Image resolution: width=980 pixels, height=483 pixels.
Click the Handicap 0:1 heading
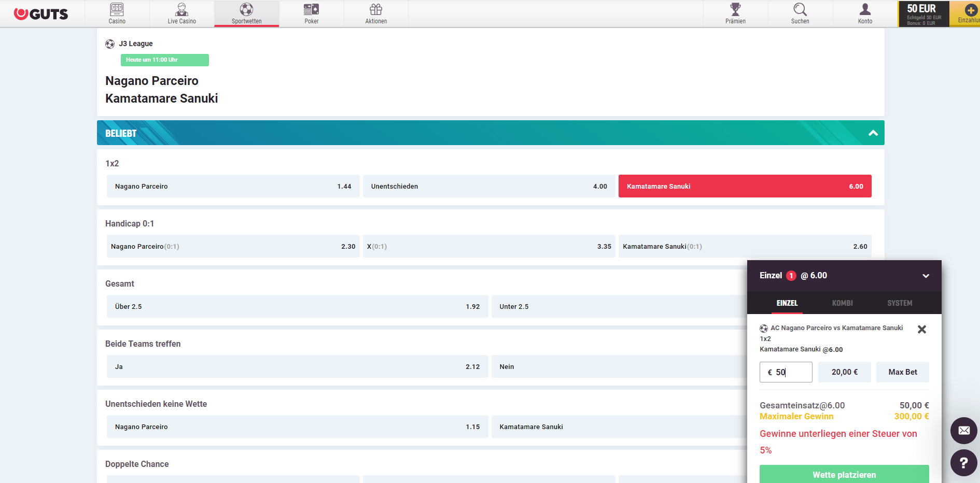(130, 223)
